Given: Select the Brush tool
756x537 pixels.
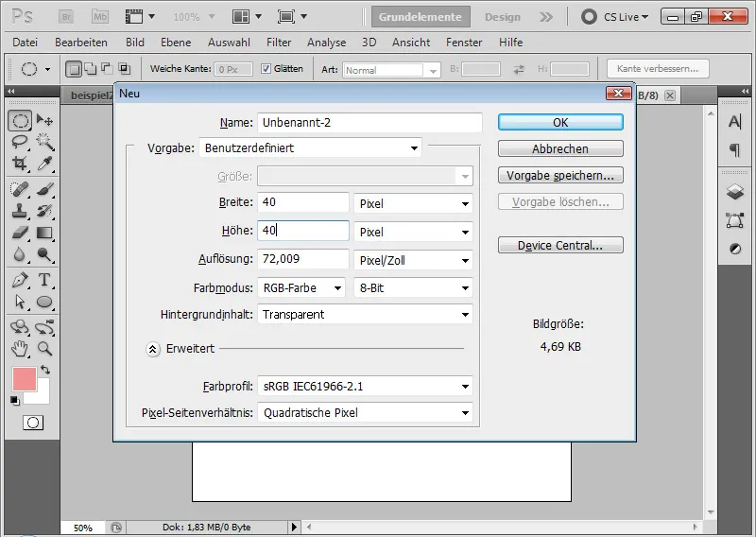Looking at the screenshot, I should 44,189.
